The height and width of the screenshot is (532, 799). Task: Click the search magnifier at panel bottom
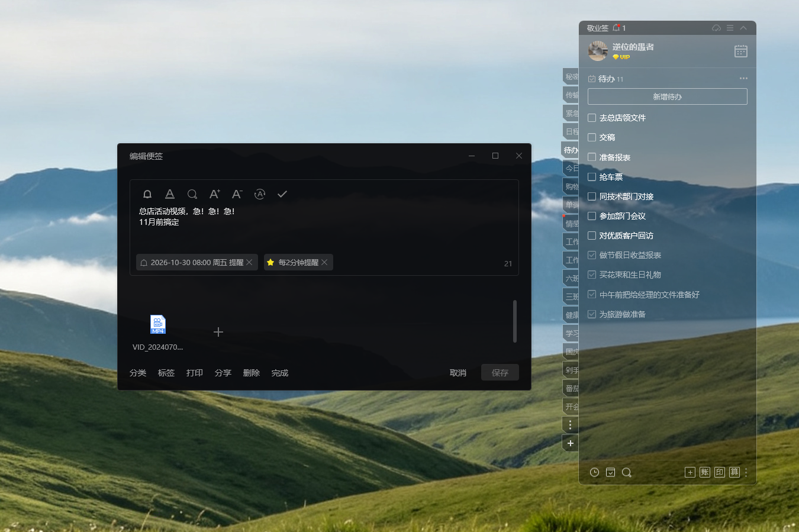627,472
